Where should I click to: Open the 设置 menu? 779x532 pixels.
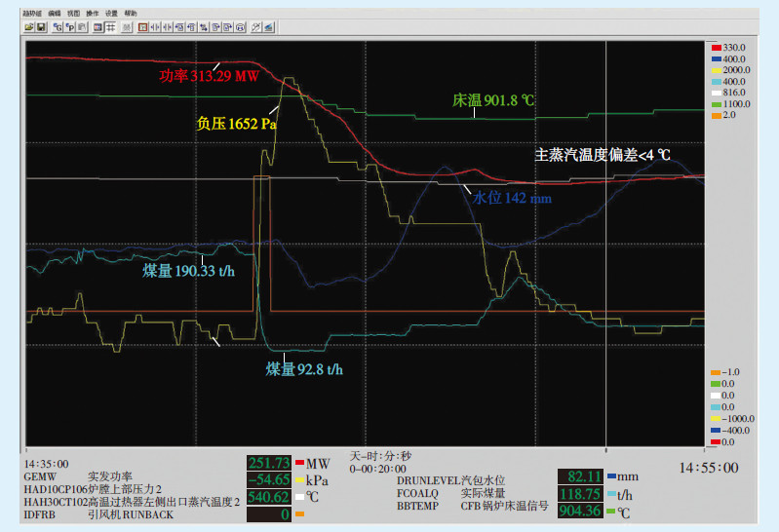[111, 14]
